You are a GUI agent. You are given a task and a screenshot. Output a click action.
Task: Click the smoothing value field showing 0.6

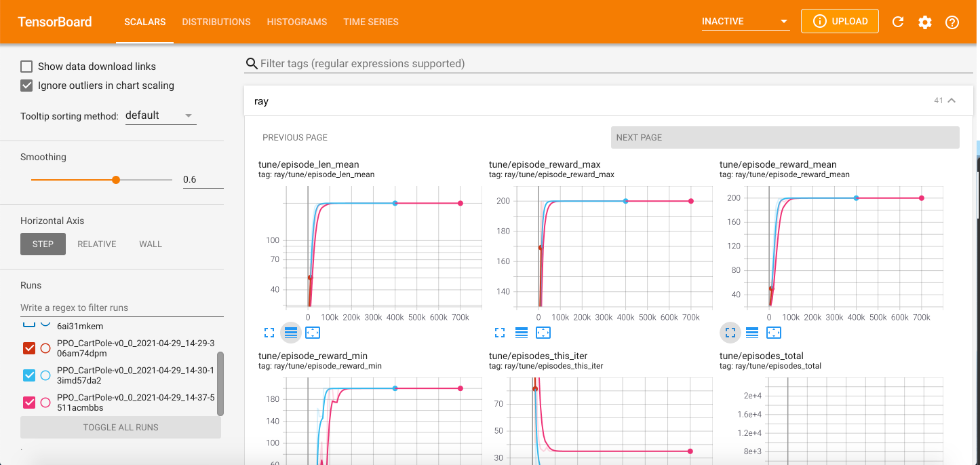pos(203,179)
